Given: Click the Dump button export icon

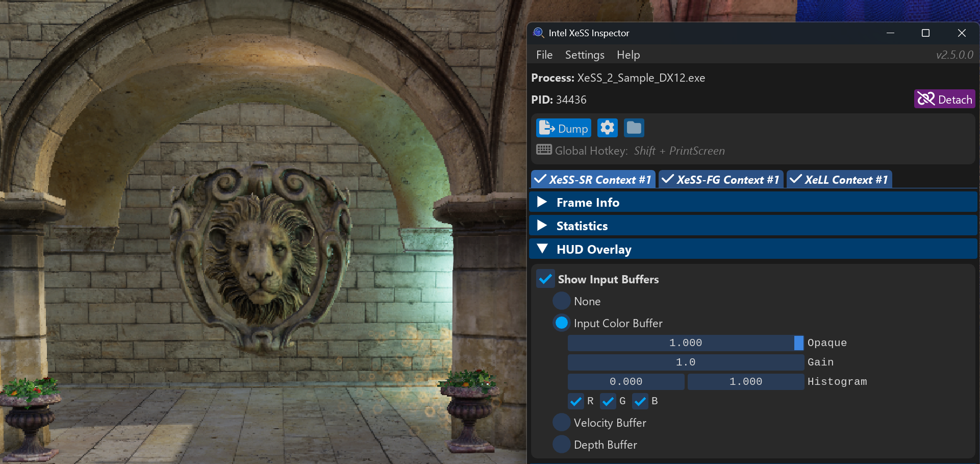Looking at the screenshot, I should [x=547, y=128].
